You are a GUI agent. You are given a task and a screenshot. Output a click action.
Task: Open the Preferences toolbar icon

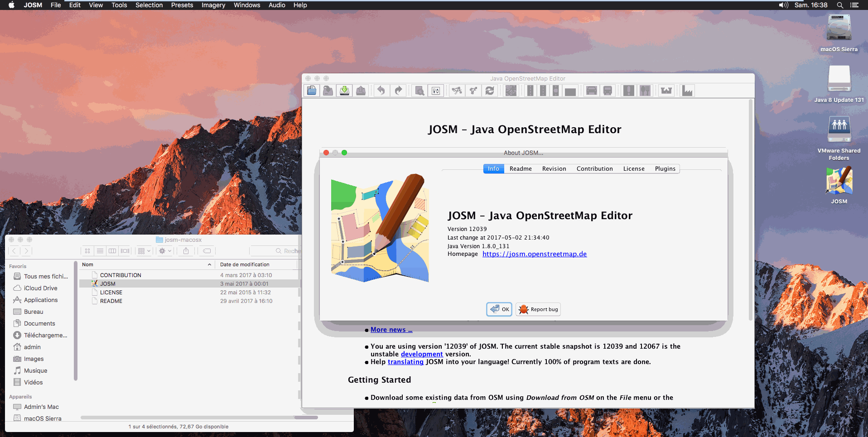pyautogui.click(x=436, y=91)
